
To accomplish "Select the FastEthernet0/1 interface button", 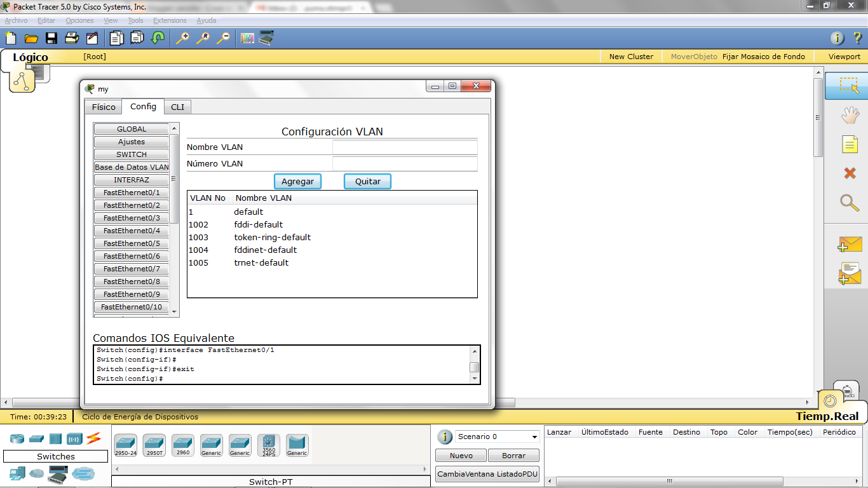I will (x=132, y=193).
